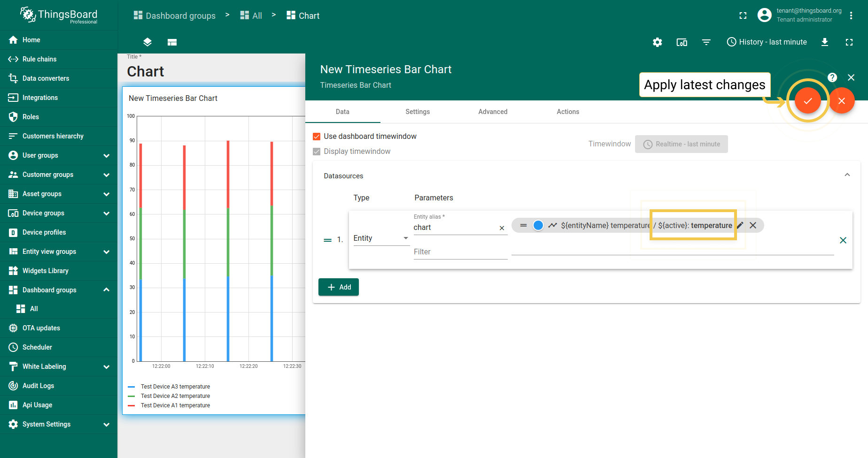The width and height of the screenshot is (868, 458).
Task: Expand dashboard to fullscreen in toolbar
Action: (849, 42)
